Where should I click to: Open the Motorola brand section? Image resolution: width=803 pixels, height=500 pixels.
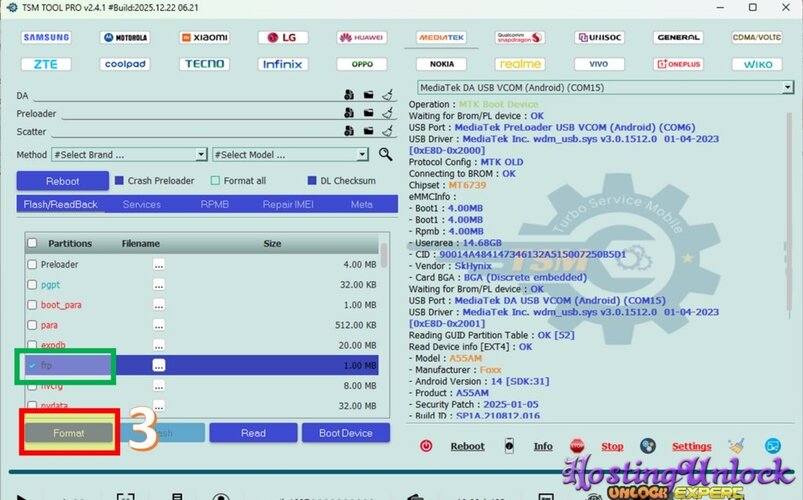(125, 37)
